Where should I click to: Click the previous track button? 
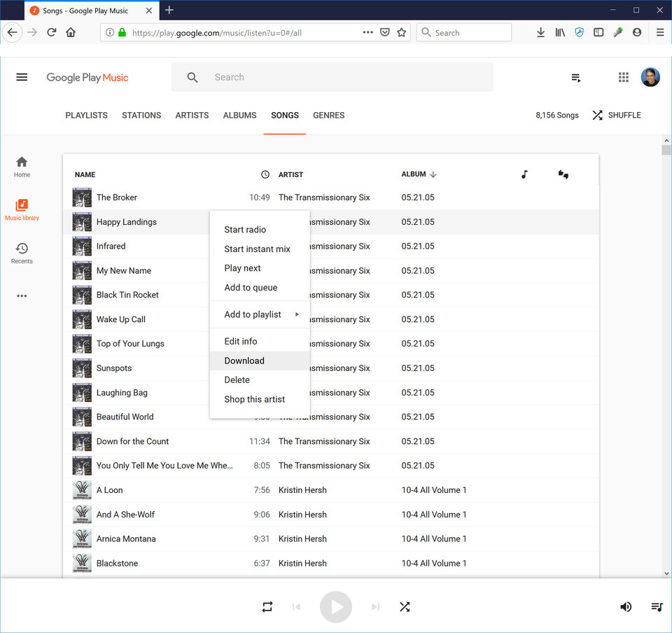(x=296, y=607)
